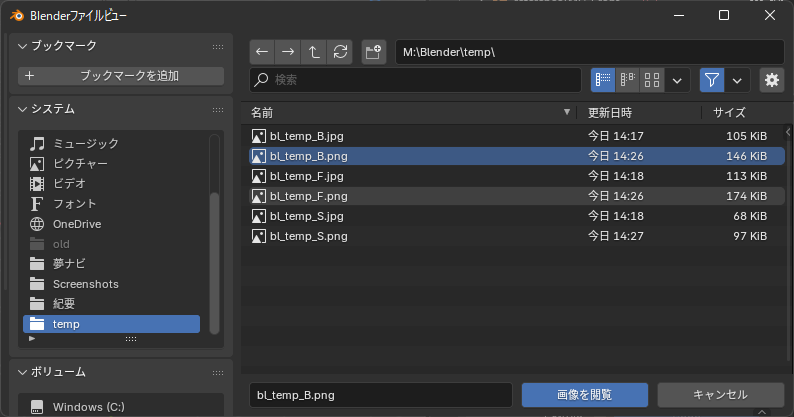Toggle the file filter funnel button
This screenshot has width=794, height=417.
(712, 80)
